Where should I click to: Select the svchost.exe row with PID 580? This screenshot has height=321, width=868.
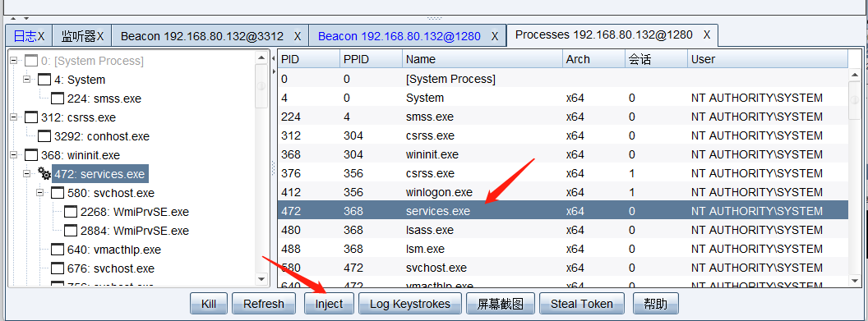coord(562,268)
